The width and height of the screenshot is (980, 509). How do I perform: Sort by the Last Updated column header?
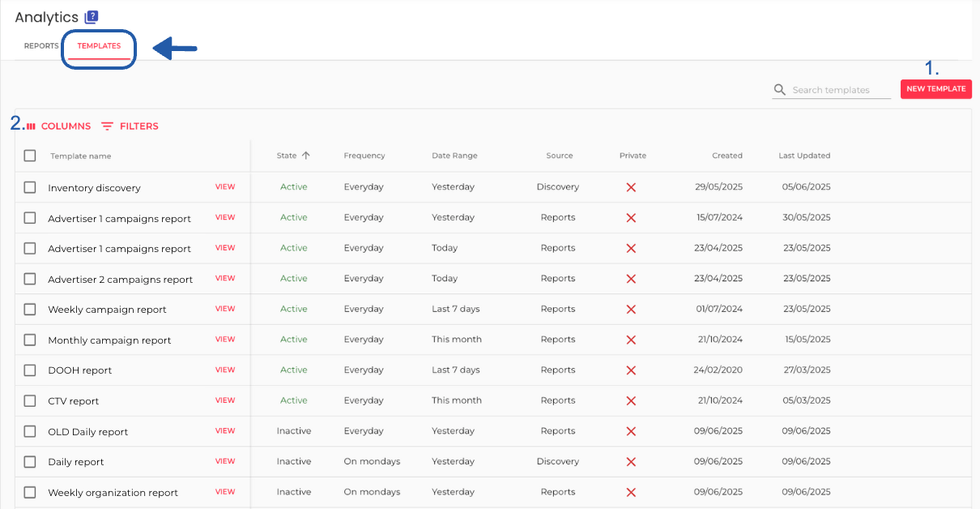pyautogui.click(x=803, y=156)
